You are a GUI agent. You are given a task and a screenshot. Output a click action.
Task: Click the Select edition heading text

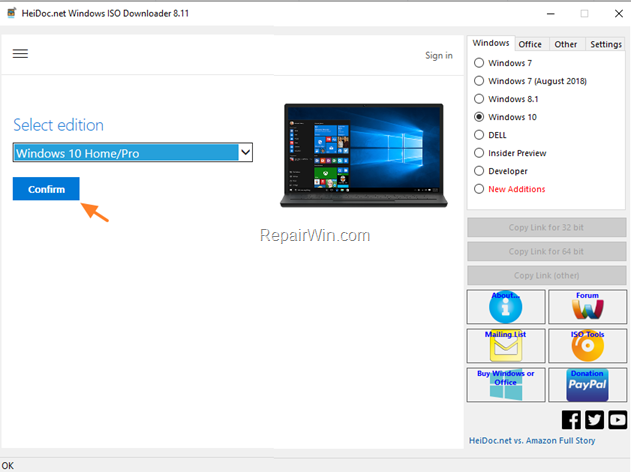click(x=58, y=125)
